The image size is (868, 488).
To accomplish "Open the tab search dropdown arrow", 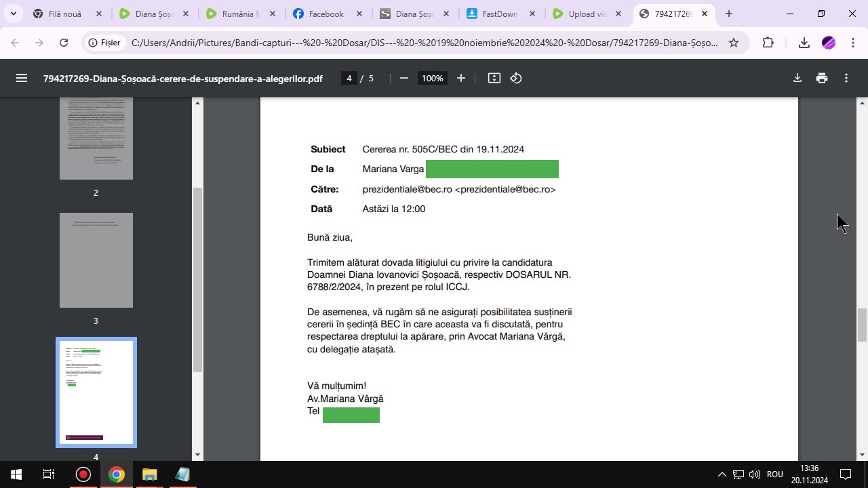I will click(13, 14).
